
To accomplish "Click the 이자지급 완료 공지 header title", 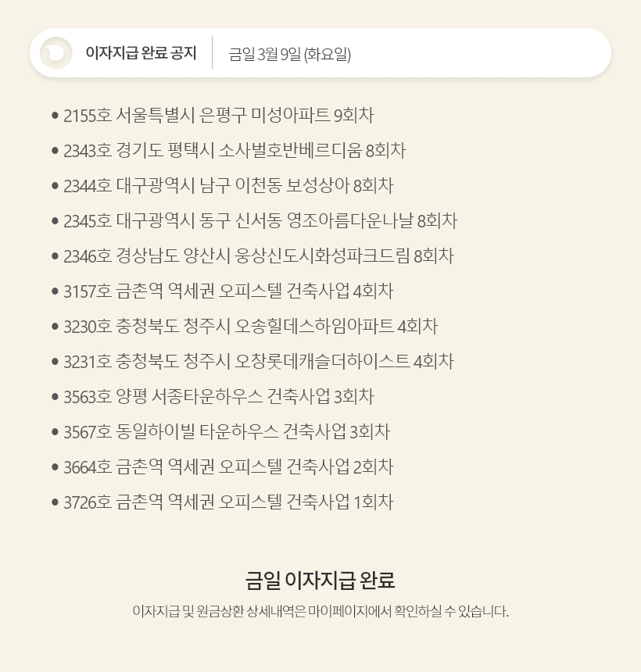I will (x=141, y=54).
